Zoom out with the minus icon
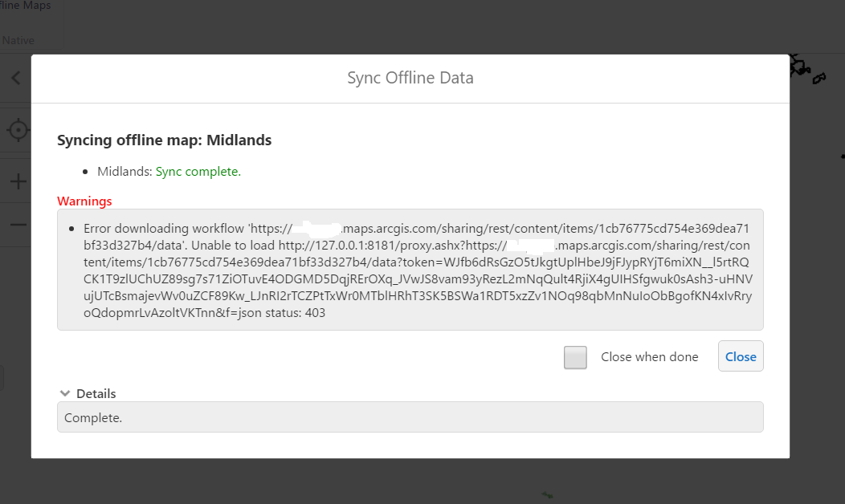This screenshot has width=845, height=504. coord(18,225)
